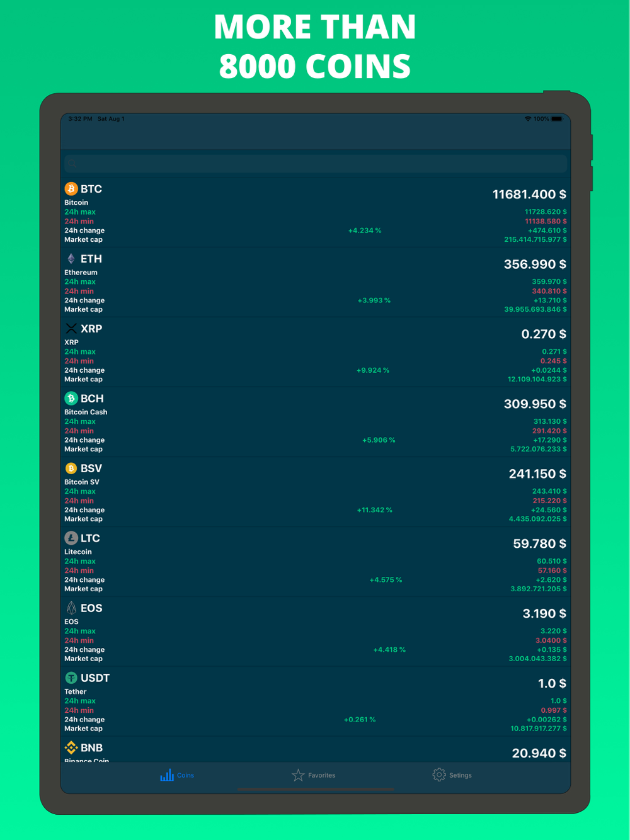Click the price 20.940 $
Screen dimensions: 630x840
click(539, 754)
